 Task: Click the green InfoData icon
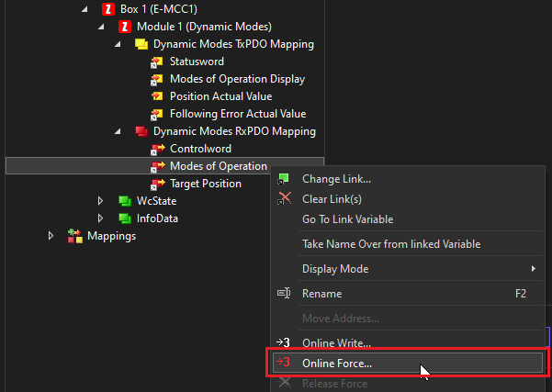pyautogui.click(x=125, y=218)
